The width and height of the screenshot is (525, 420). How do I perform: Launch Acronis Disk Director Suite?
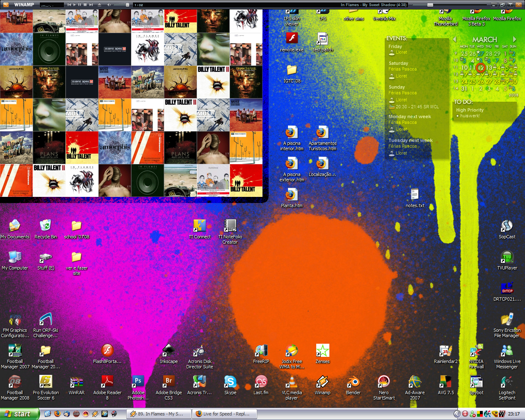(x=200, y=356)
